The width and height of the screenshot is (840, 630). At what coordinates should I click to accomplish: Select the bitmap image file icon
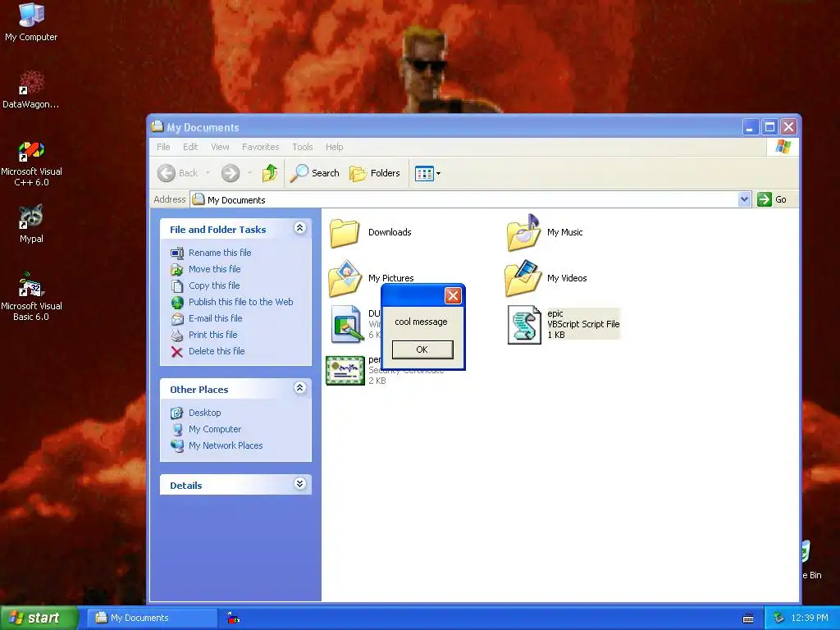coord(346,324)
